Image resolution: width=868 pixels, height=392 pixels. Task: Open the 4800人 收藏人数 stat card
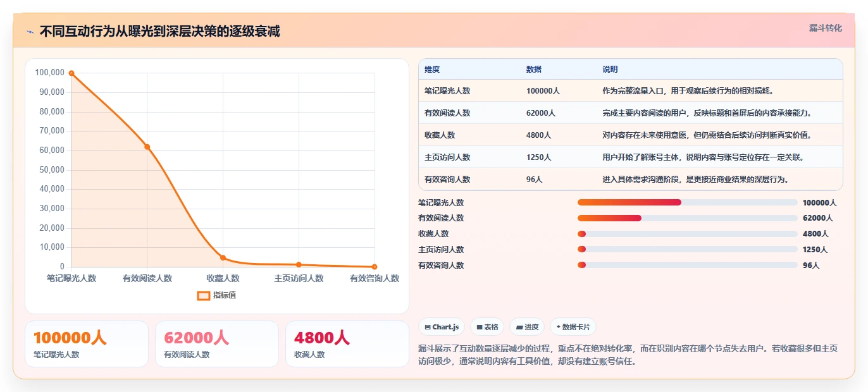click(347, 344)
